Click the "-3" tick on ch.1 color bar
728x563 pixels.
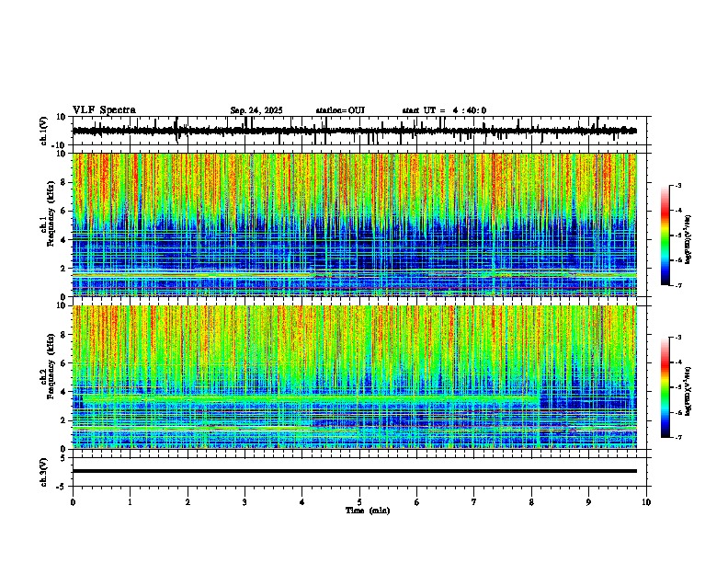pyautogui.click(x=678, y=186)
